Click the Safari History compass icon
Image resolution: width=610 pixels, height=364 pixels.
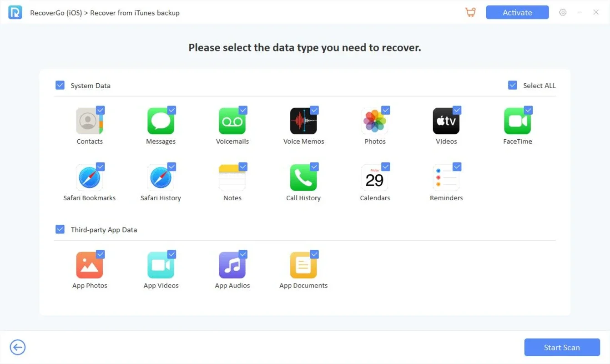click(161, 177)
